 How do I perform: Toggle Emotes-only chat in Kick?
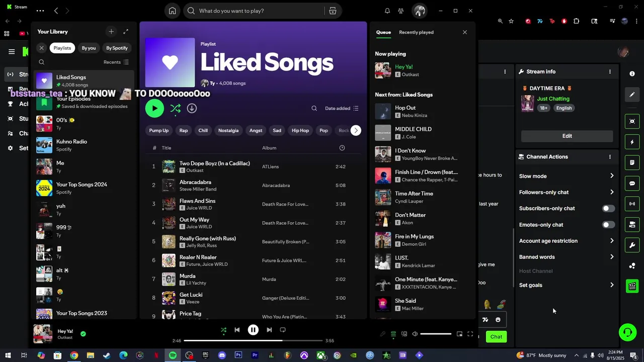click(x=608, y=225)
